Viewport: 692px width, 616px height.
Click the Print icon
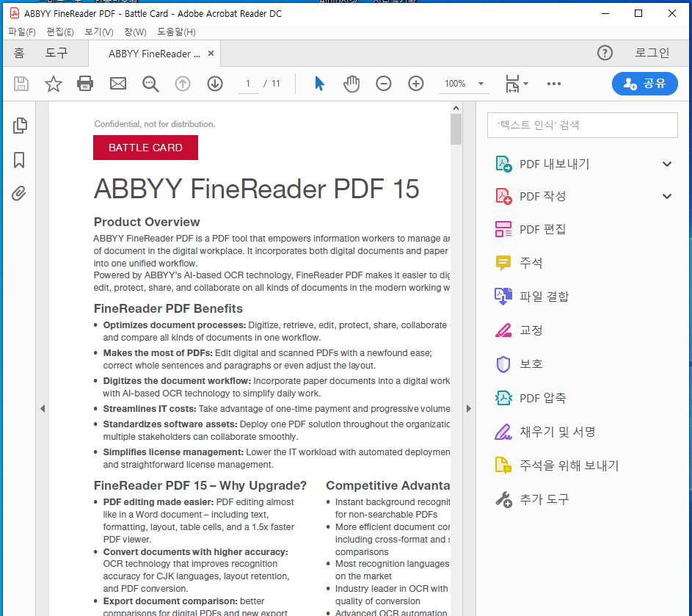(85, 84)
